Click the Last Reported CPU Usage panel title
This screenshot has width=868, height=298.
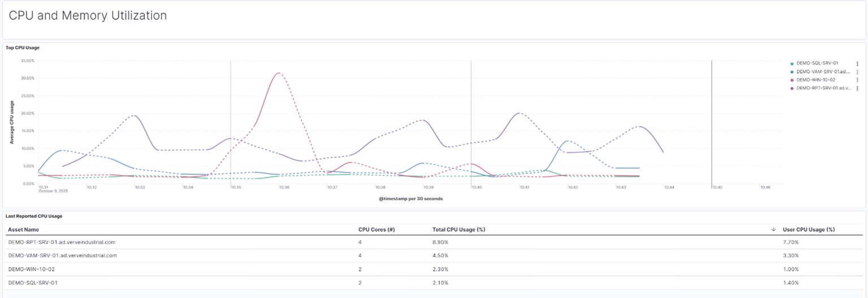[34, 216]
